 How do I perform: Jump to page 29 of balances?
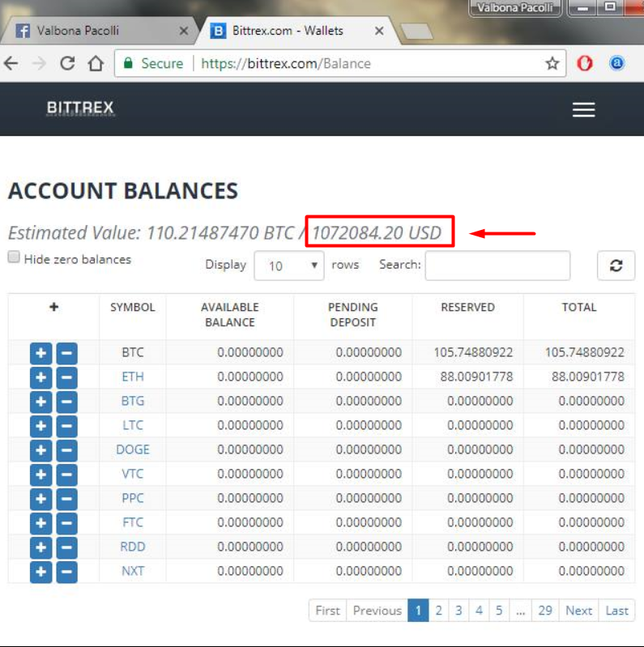coord(545,611)
